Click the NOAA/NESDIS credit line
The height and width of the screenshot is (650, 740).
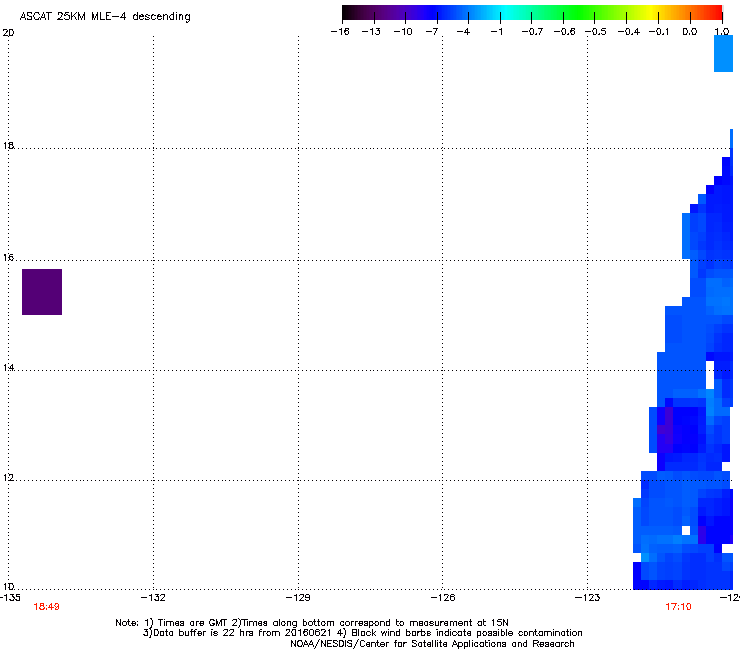[432, 644]
